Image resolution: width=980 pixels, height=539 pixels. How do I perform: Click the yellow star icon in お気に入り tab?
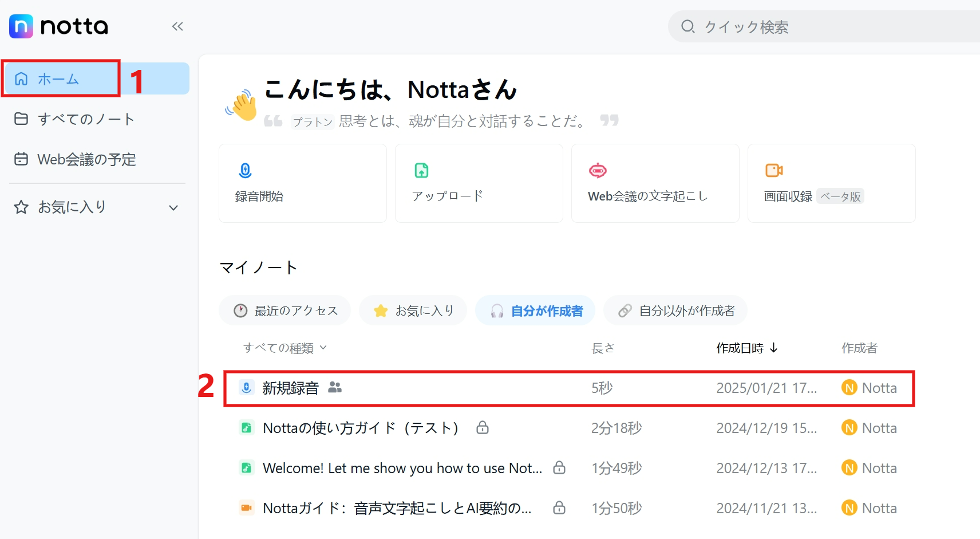click(x=381, y=310)
